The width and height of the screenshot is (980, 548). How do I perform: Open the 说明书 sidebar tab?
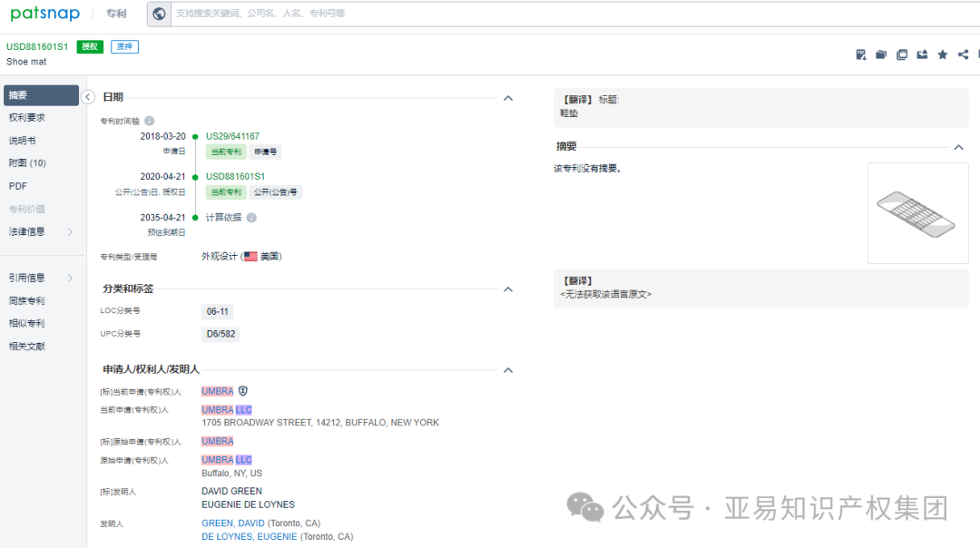(23, 141)
